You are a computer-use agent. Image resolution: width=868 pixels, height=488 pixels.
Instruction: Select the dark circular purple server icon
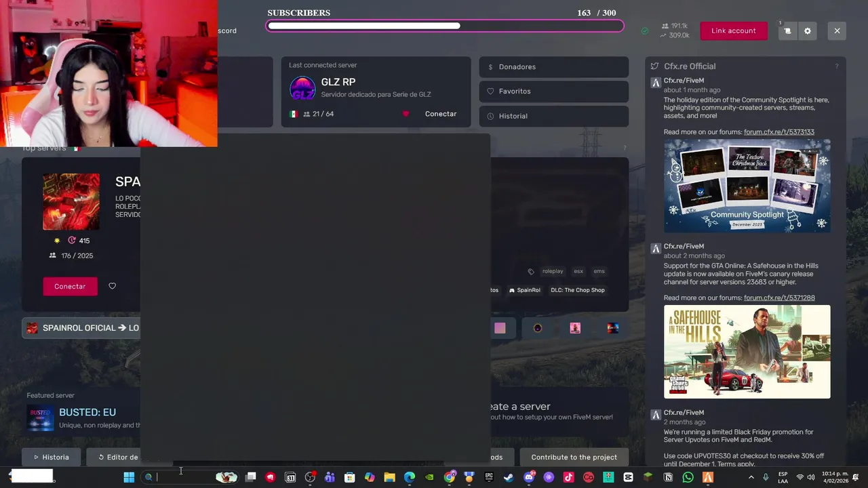pyautogui.click(x=538, y=328)
